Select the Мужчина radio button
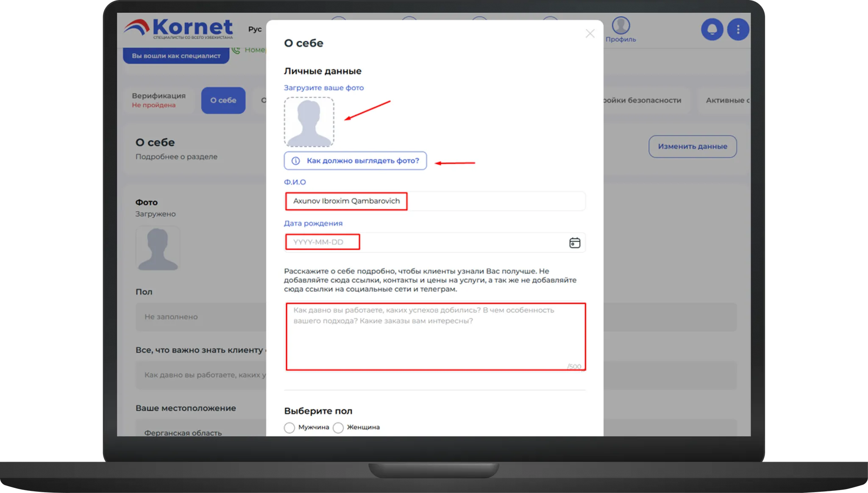This screenshot has height=493, width=868. coord(289,427)
